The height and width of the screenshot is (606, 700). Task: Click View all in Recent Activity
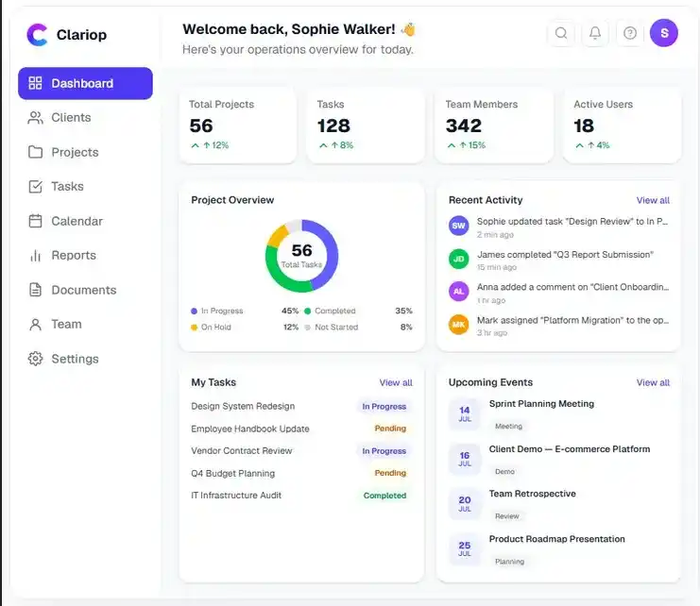[653, 201]
